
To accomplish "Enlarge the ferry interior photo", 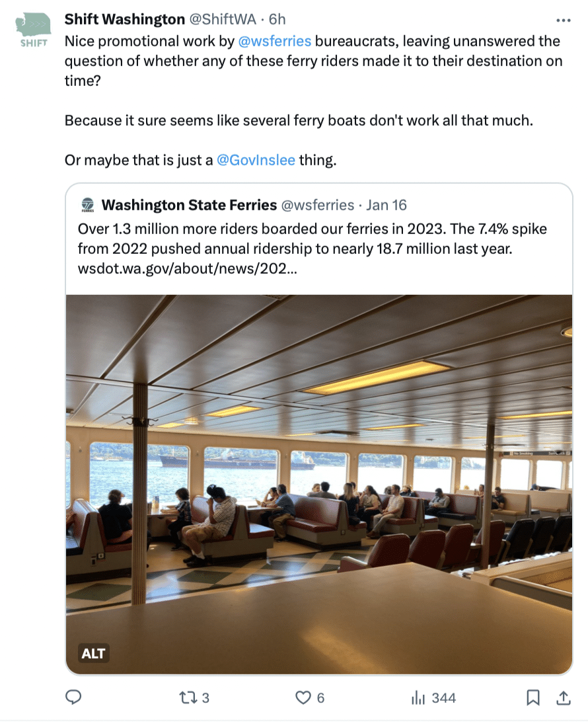I will (319, 485).
